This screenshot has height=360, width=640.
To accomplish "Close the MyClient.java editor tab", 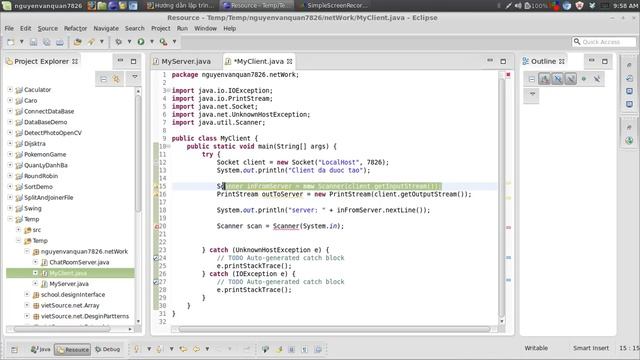I will (289, 61).
